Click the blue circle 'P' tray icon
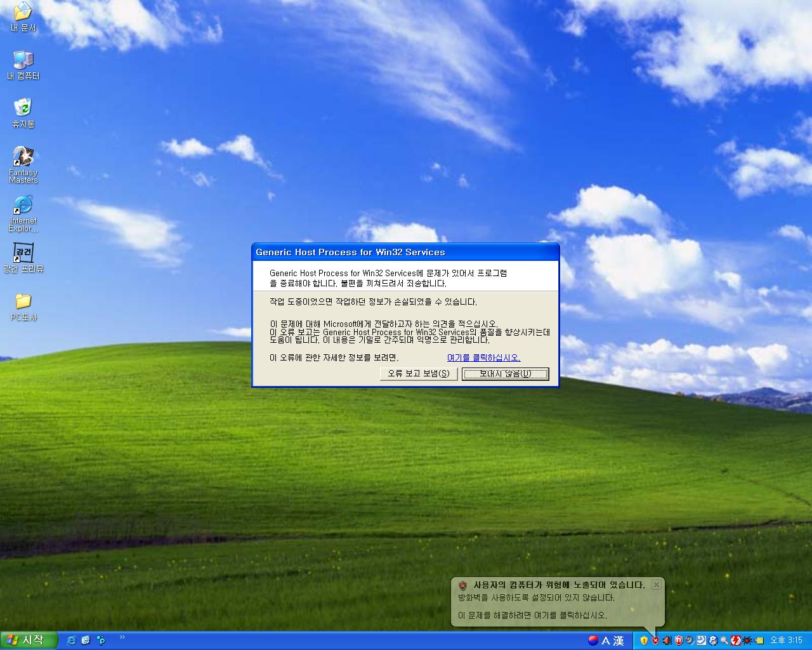Viewport: 812px width, 650px height. point(712,640)
